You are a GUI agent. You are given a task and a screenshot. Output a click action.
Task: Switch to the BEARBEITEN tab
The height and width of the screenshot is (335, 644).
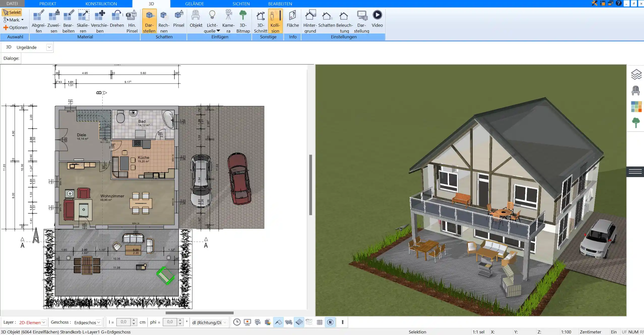click(x=280, y=4)
